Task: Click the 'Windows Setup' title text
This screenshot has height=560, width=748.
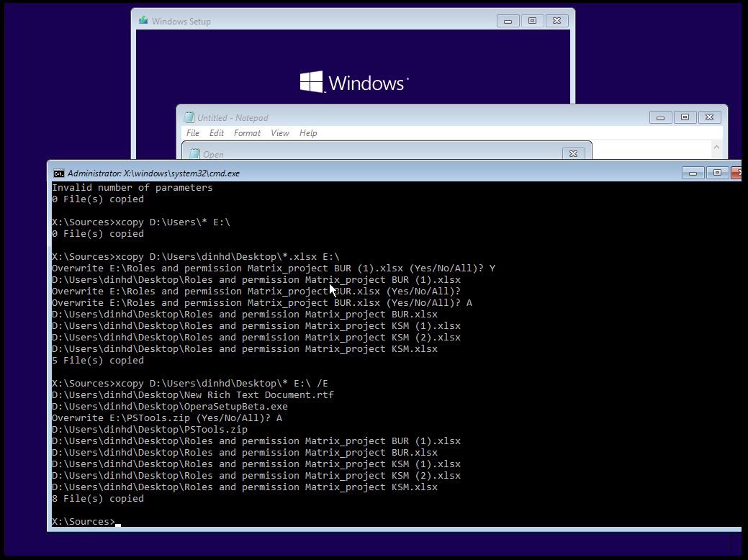Action: (x=181, y=22)
